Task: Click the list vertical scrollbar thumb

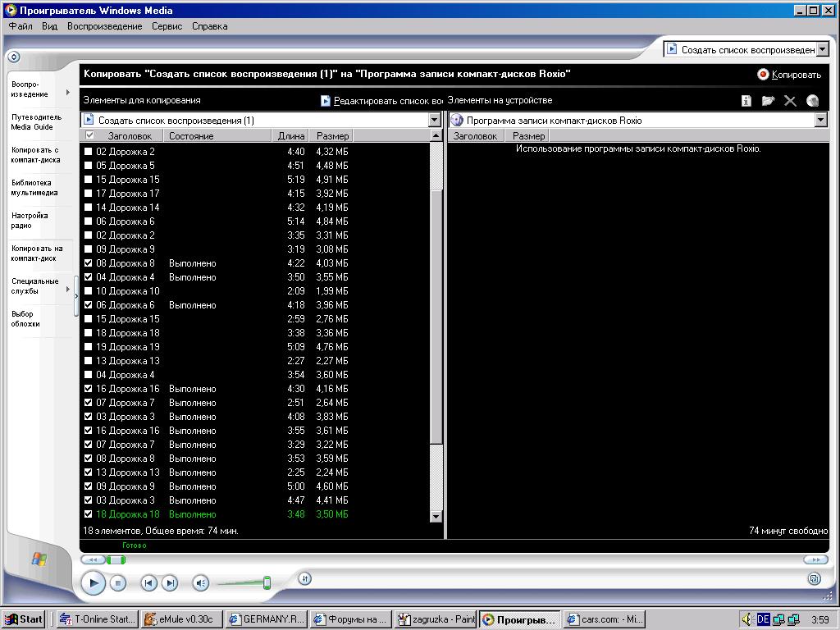Action: tap(436, 317)
